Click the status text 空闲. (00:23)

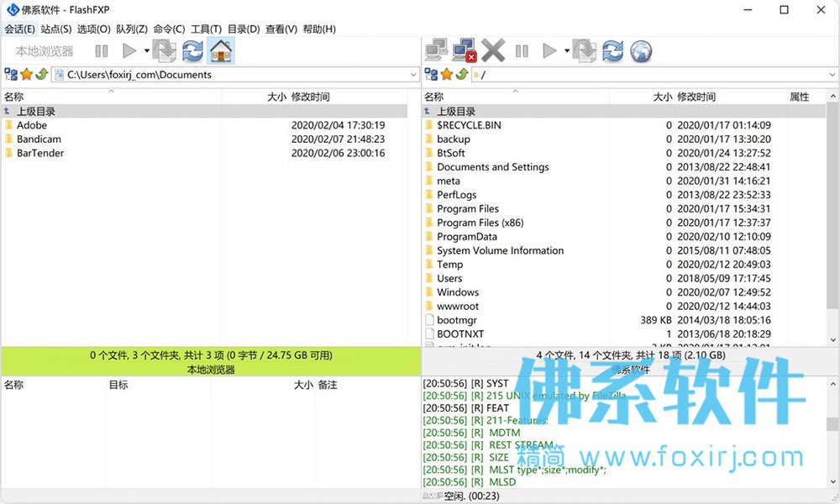click(471, 496)
